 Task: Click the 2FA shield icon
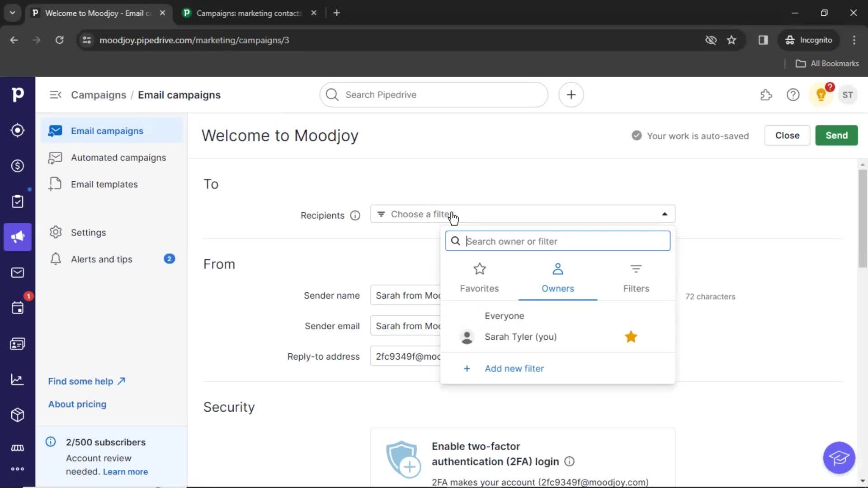coord(403,460)
